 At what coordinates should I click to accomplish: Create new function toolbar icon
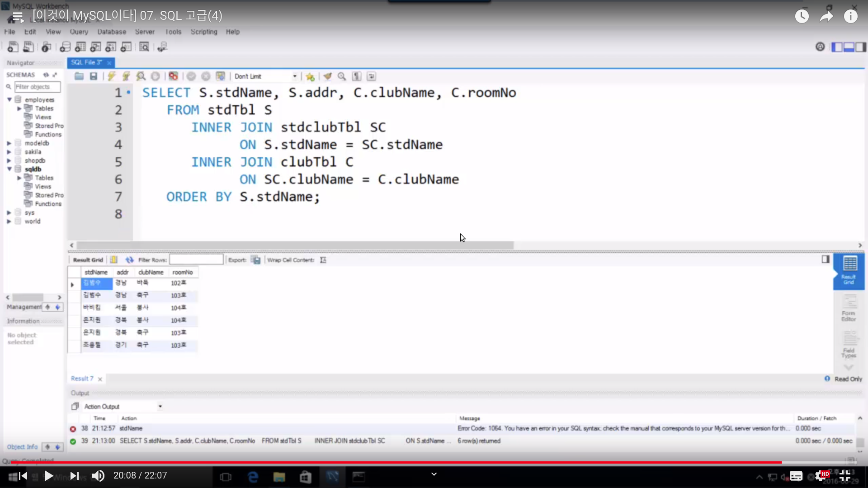tap(126, 47)
